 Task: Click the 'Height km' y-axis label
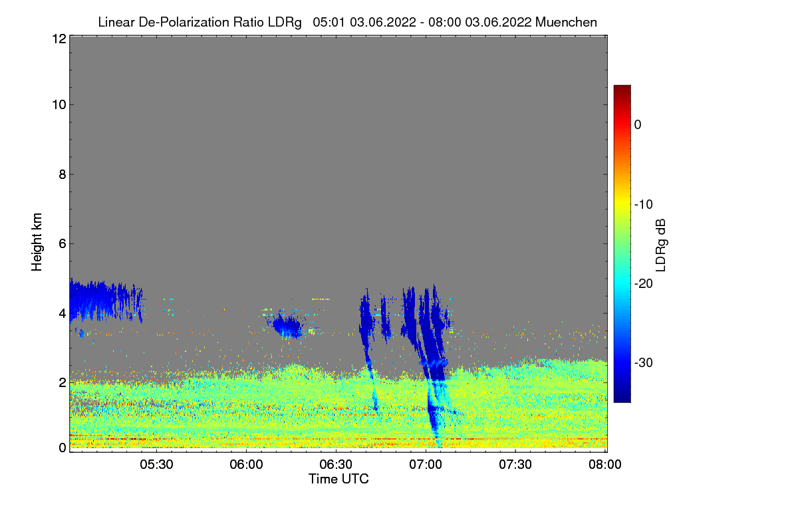(x=37, y=242)
